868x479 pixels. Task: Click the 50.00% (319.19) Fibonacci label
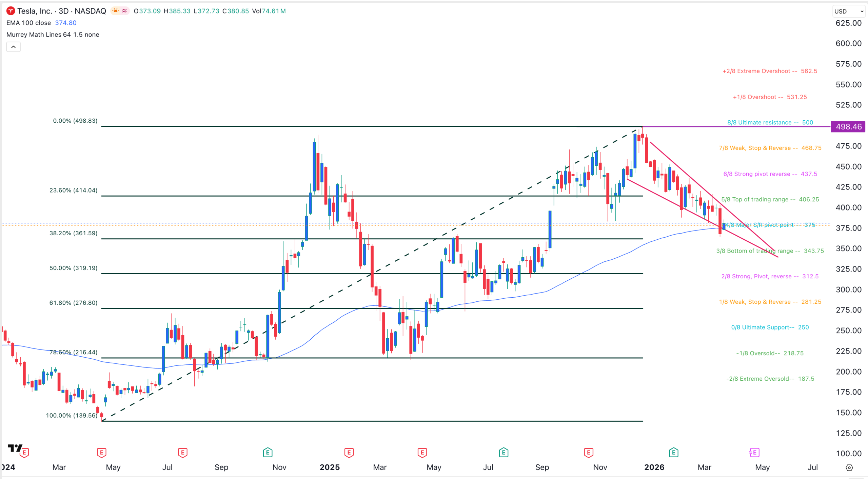click(74, 268)
